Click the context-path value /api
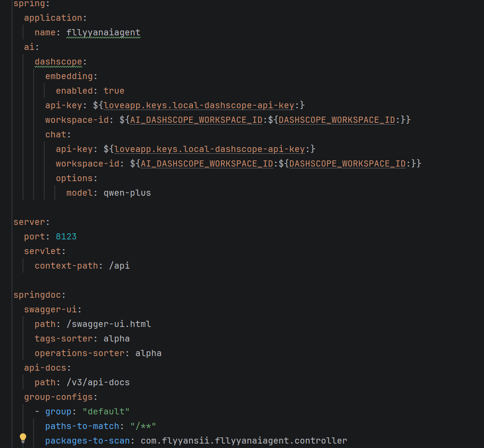The width and height of the screenshot is (484, 448). pyautogui.click(x=119, y=266)
